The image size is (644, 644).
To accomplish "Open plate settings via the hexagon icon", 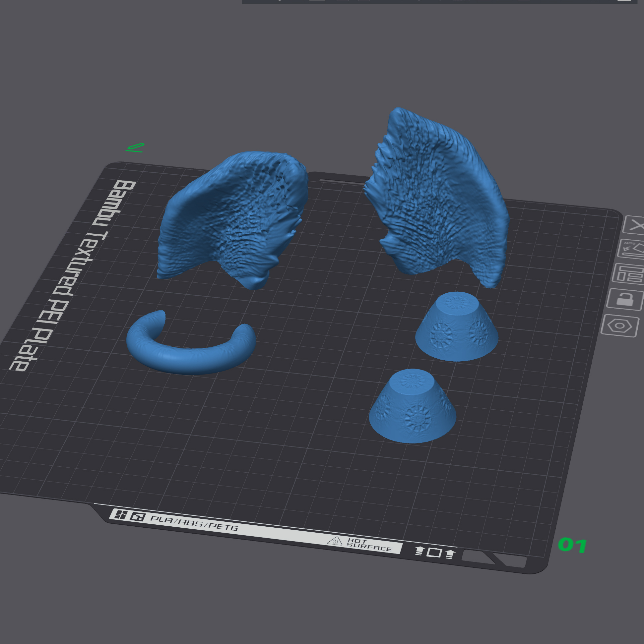I will [x=620, y=325].
